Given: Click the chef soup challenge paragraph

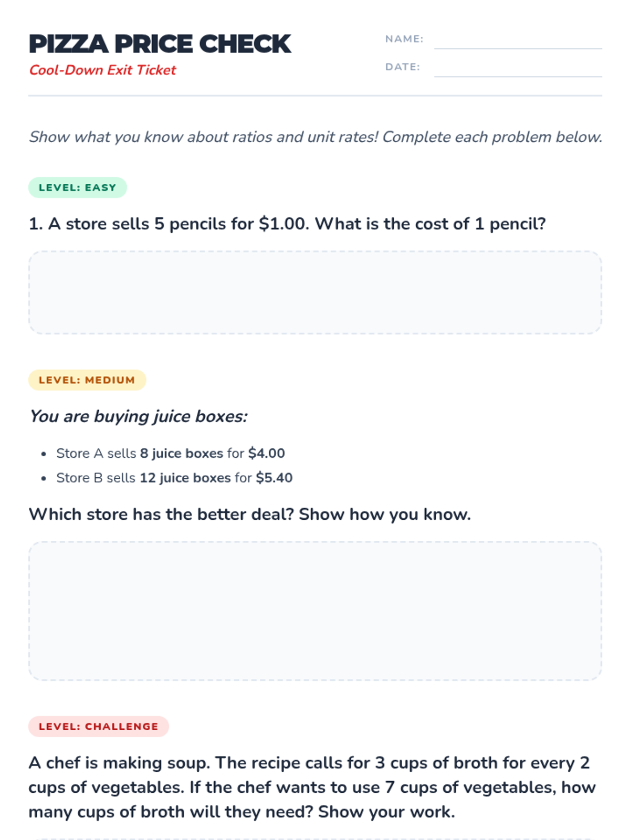Looking at the screenshot, I should coord(312,787).
